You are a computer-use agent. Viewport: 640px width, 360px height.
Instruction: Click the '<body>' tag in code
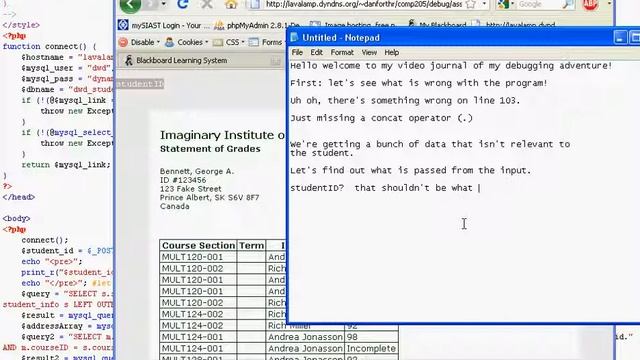[16, 218]
